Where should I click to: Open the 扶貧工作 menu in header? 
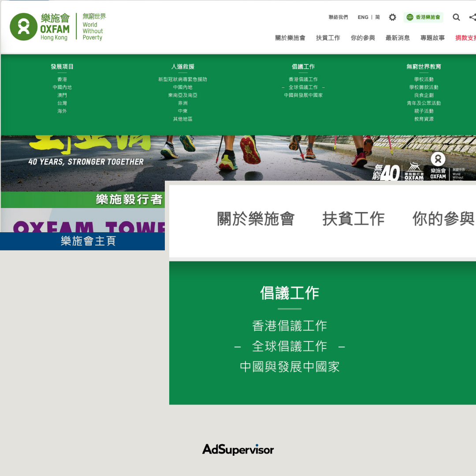click(x=328, y=38)
